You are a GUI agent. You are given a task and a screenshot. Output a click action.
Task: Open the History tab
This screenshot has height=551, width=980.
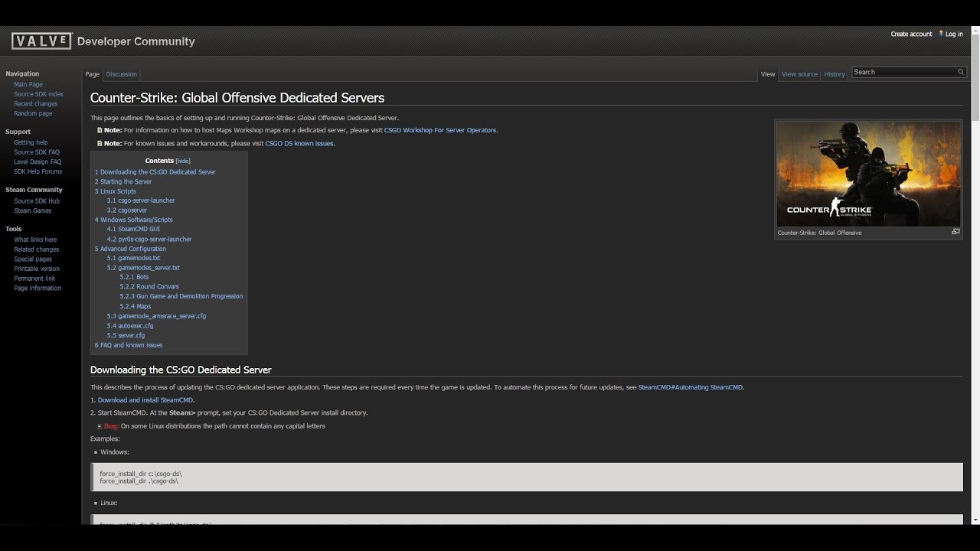(835, 74)
